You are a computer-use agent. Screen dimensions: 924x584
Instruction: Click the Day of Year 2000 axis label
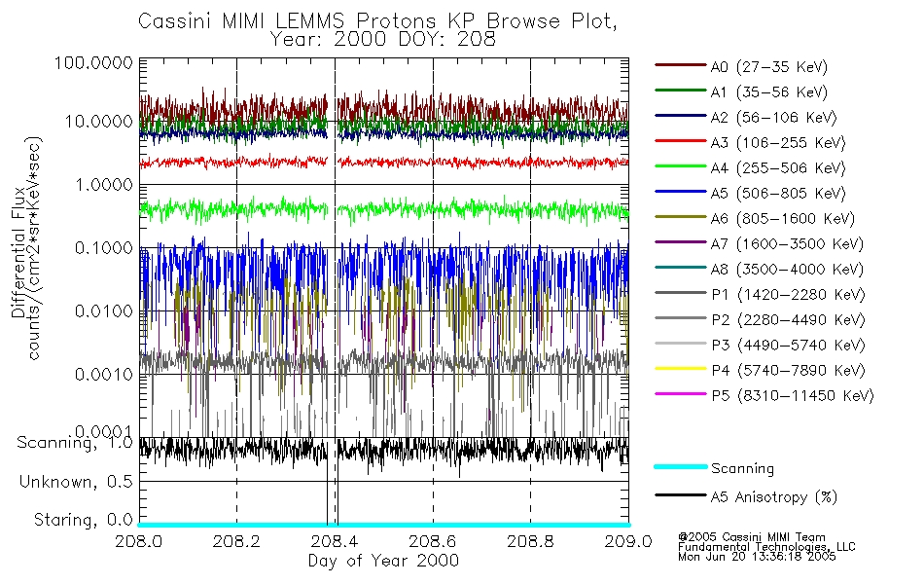pos(383,561)
